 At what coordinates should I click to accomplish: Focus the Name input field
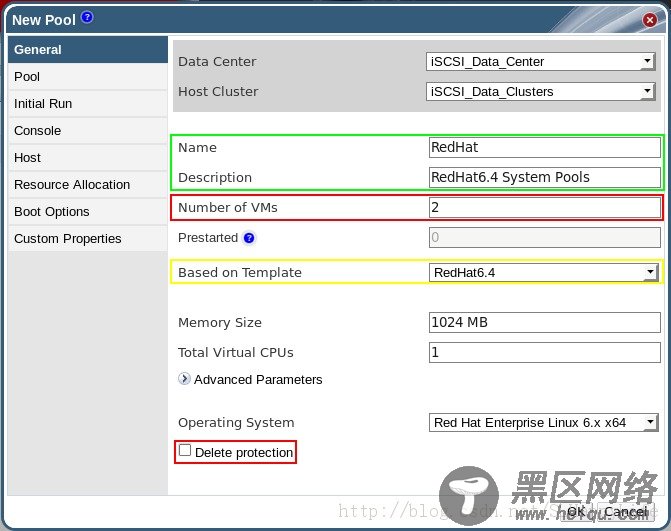point(545,147)
